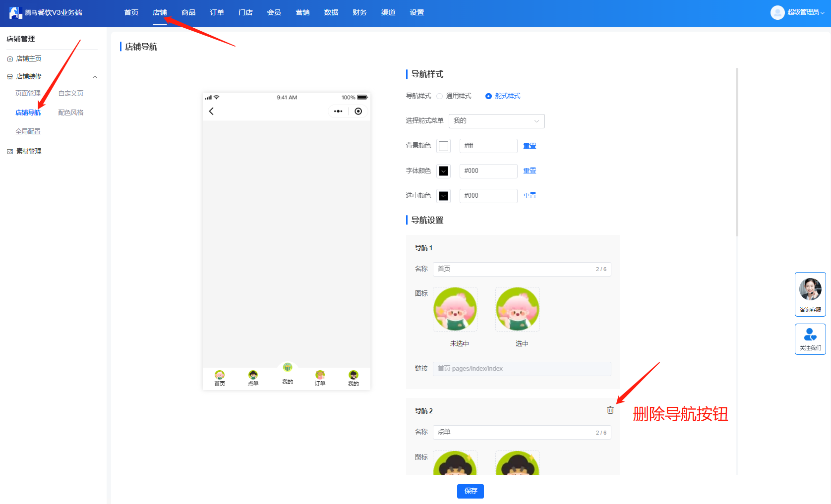This screenshot has width=831, height=504.
Task: Open the 背景颜色 white color swatch
Action: [x=444, y=146]
